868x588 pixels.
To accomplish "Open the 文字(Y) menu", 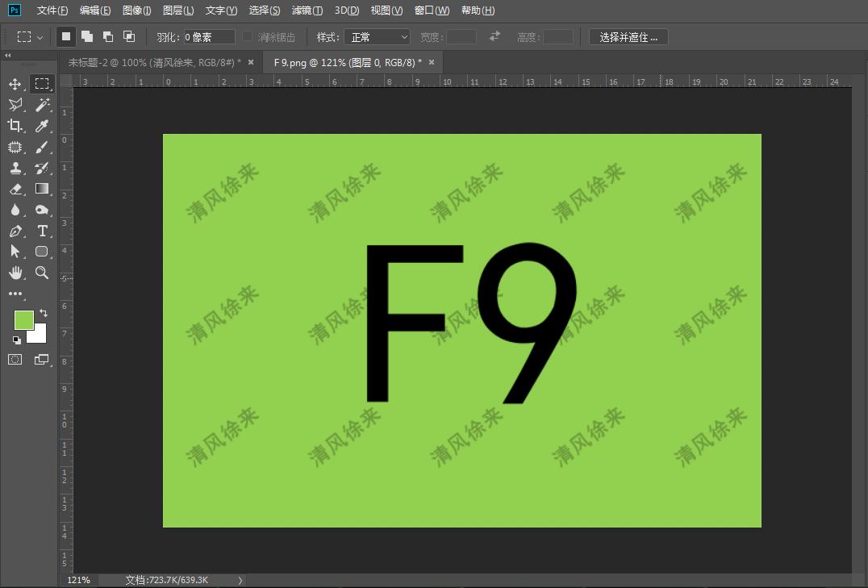I will (221, 10).
